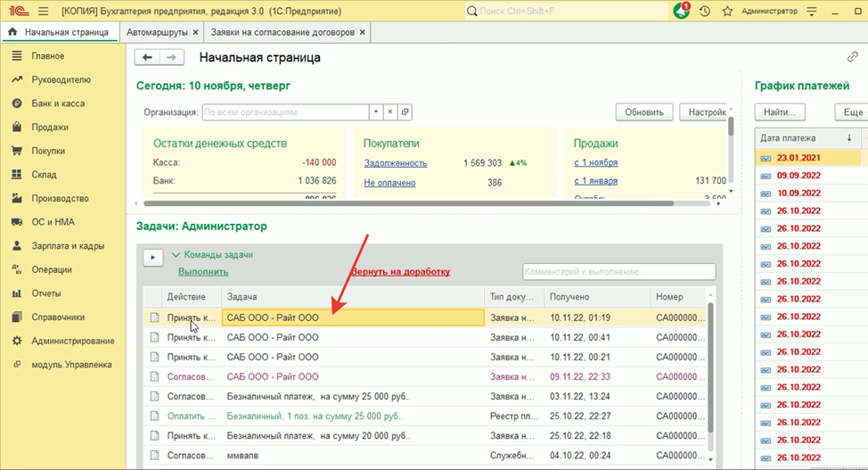Open the organization selection form icon

405,112
